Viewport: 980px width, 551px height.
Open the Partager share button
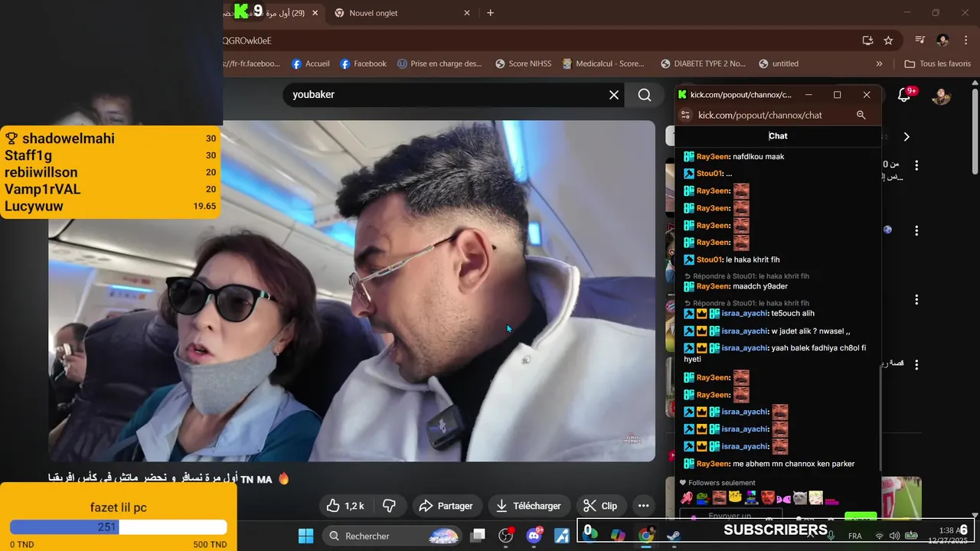pyautogui.click(x=446, y=506)
